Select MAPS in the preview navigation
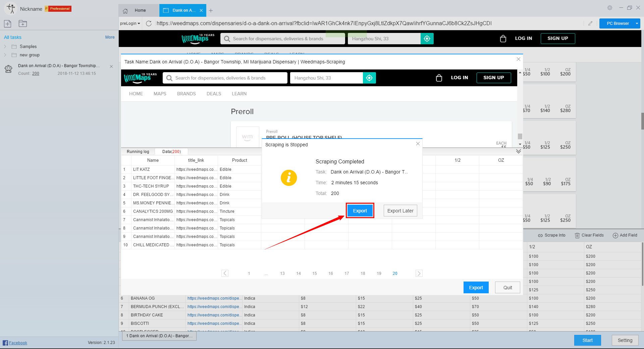644x349 pixels. pos(160,94)
